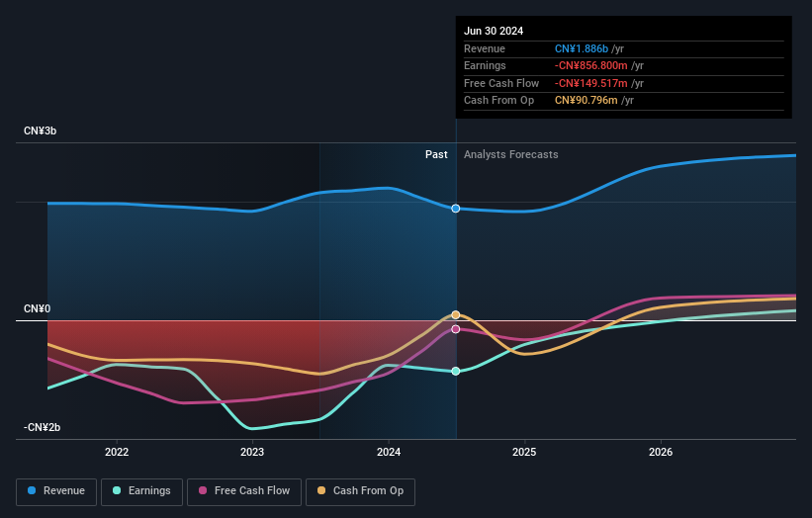The image size is (812, 518).
Task: Click the orange Cash From Op data point
Action: tap(456, 314)
